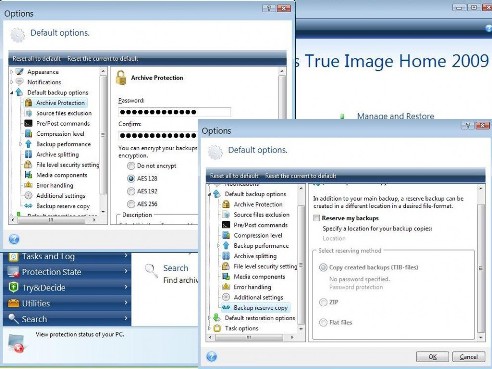Expand Task options node in front tree
Image resolution: width=492 pixels, height=369 pixels.
(x=209, y=328)
